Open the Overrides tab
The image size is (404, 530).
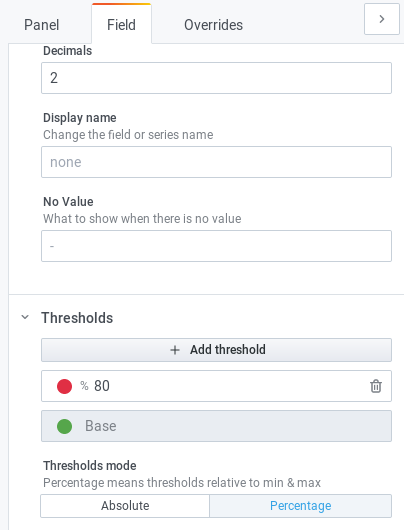point(213,25)
